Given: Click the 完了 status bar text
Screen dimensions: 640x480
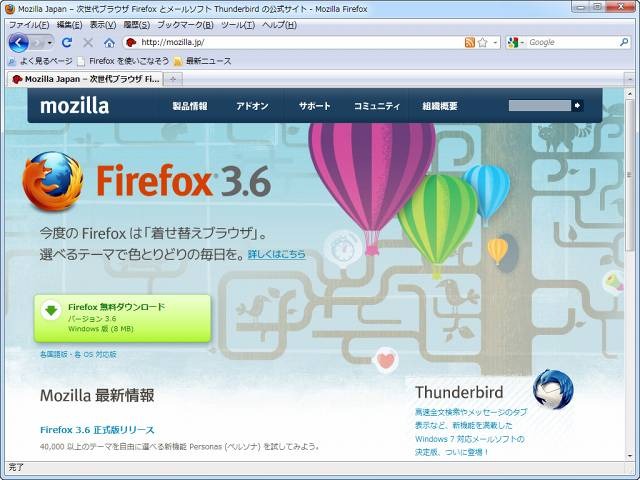Looking at the screenshot, I should [16, 467].
